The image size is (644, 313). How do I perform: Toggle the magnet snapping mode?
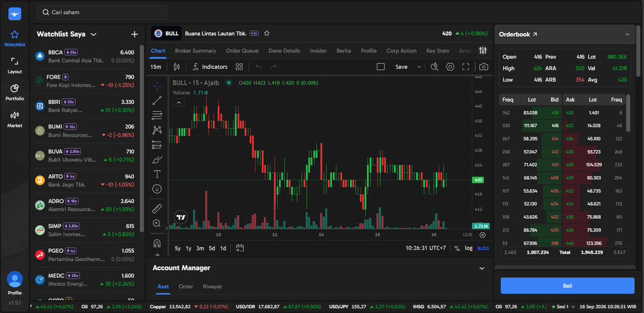(157, 243)
